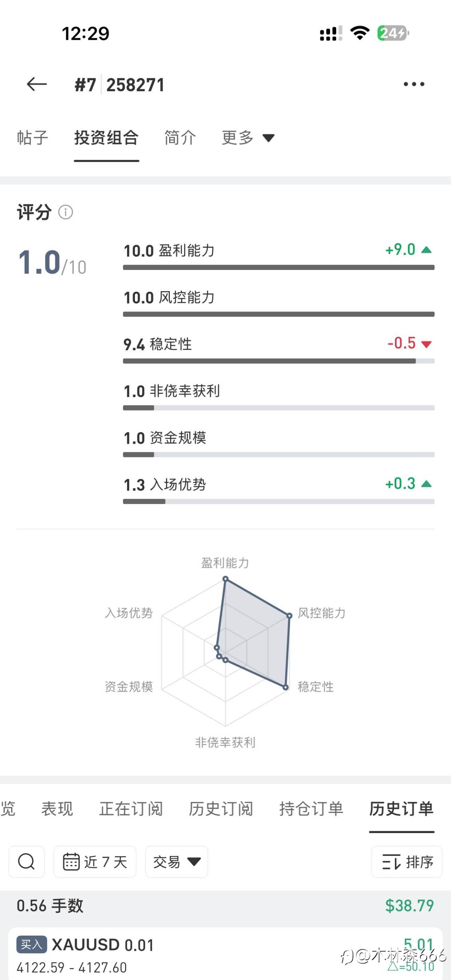Open the 交易 filter dropdown
The image size is (451, 980).
177,862
